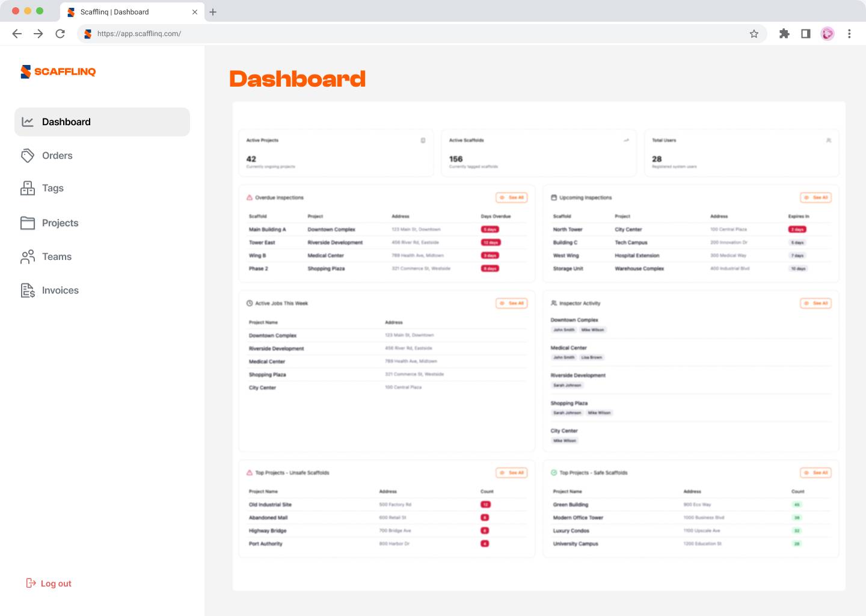The height and width of the screenshot is (616, 866).
Task: Click the Teams people icon
Action: (x=28, y=257)
